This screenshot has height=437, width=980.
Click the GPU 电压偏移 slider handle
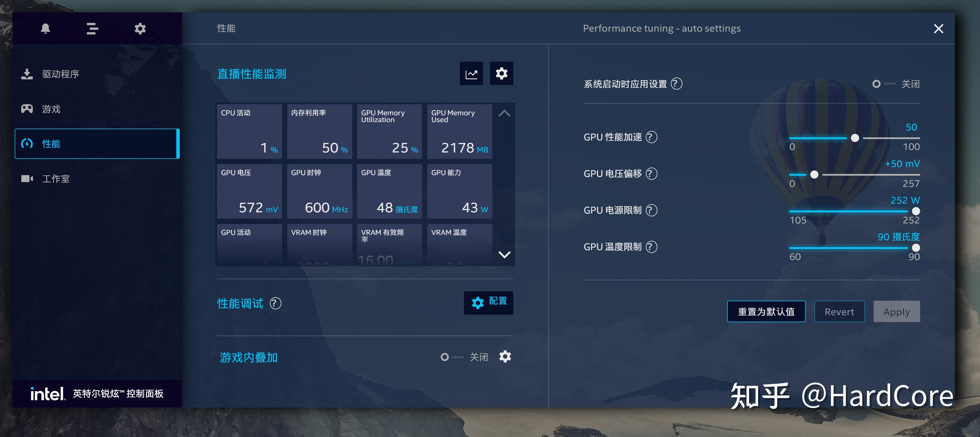tap(814, 174)
